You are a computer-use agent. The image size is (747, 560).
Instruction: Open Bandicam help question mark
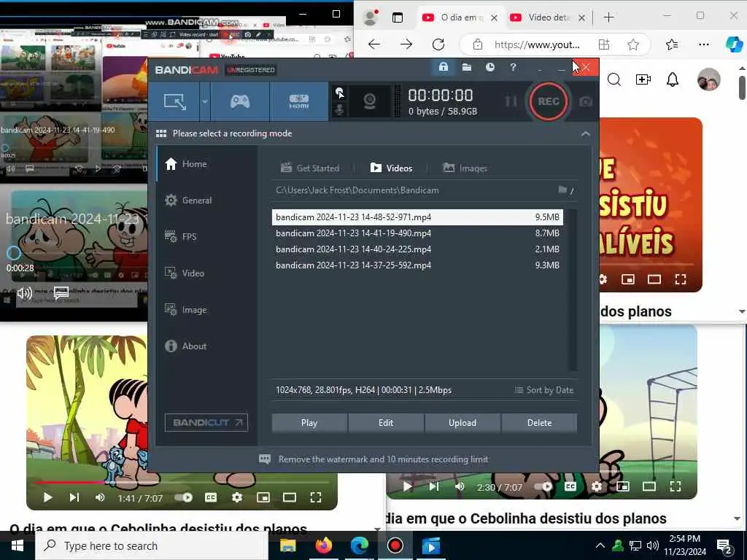tap(513, 67)
